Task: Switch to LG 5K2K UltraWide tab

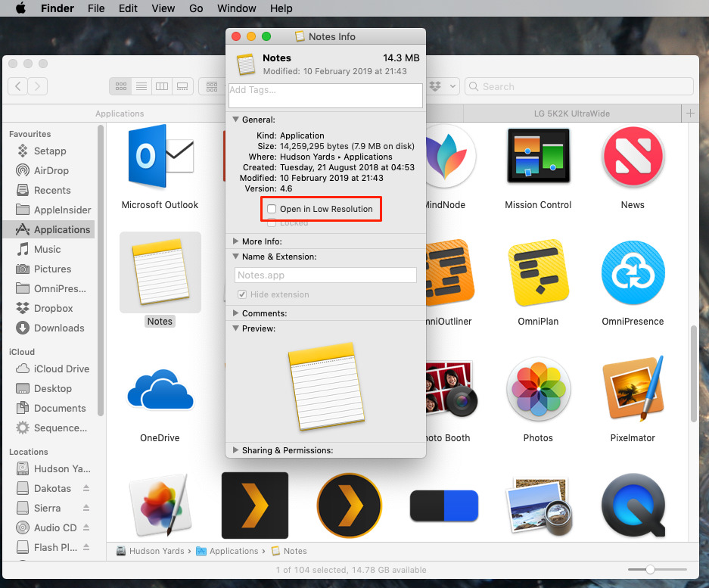Action: pyautogui.click(x=571, y=114)
